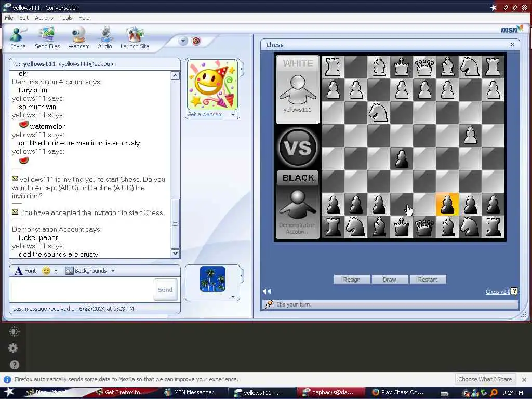Open the Edit menu
Image resolution: width=532 pixels, height=399 pixels.
click(x=24, y=18)
